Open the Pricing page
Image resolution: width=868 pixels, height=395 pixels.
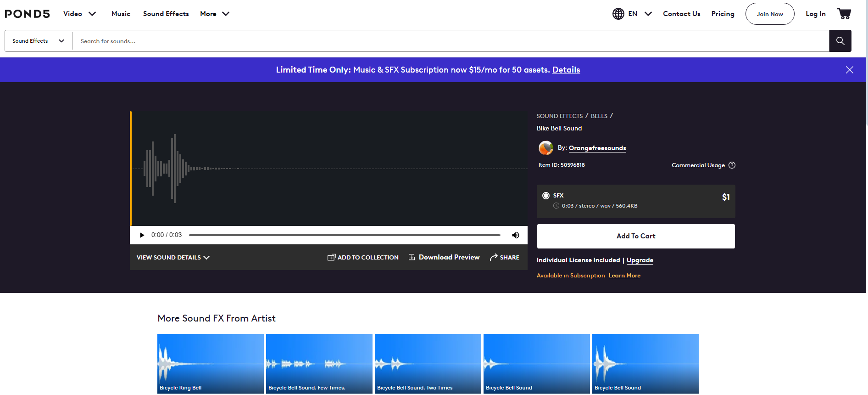pos(723,14)
